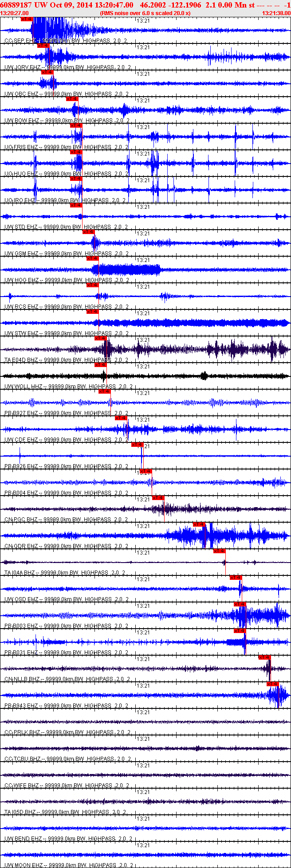Screen dimensions: 291x868
Task: Click the TA I05D BHZ station label
Action: pos(20,812)
